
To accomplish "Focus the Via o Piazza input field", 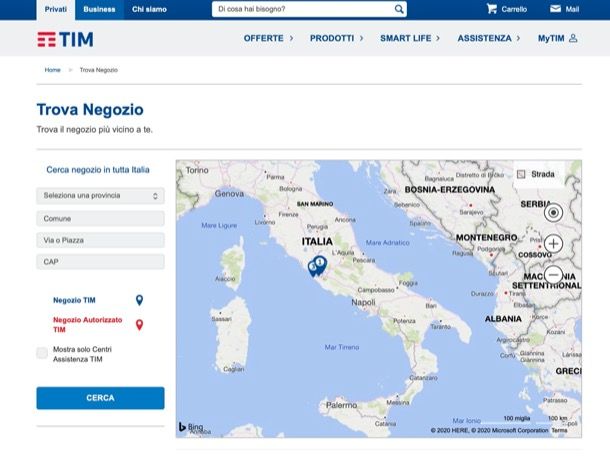I will click(x=100, y=240).
